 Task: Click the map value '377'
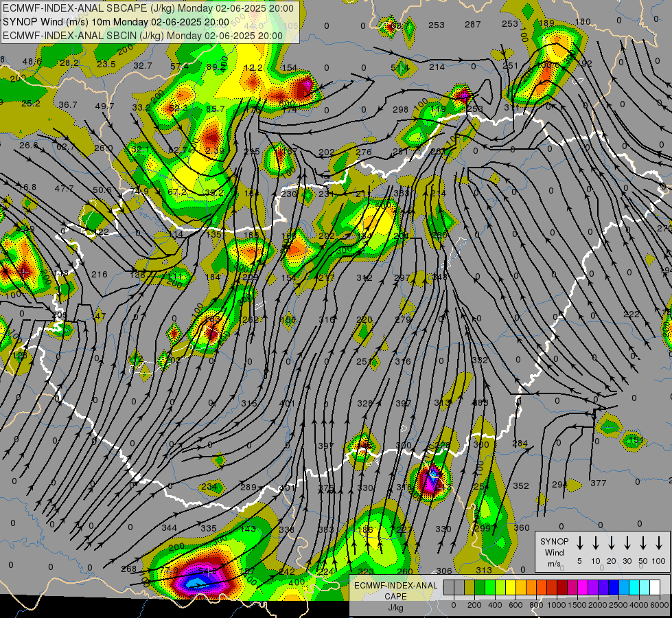click(x=599, y=483)
